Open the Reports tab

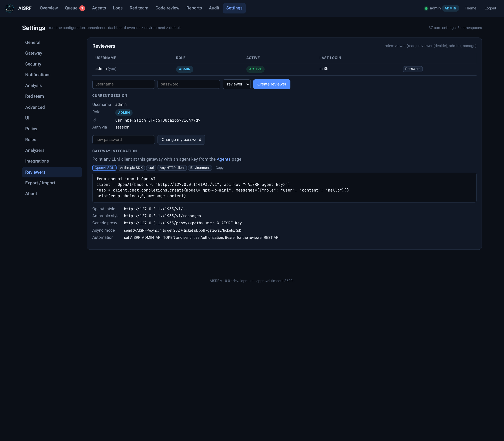(194, 8)
